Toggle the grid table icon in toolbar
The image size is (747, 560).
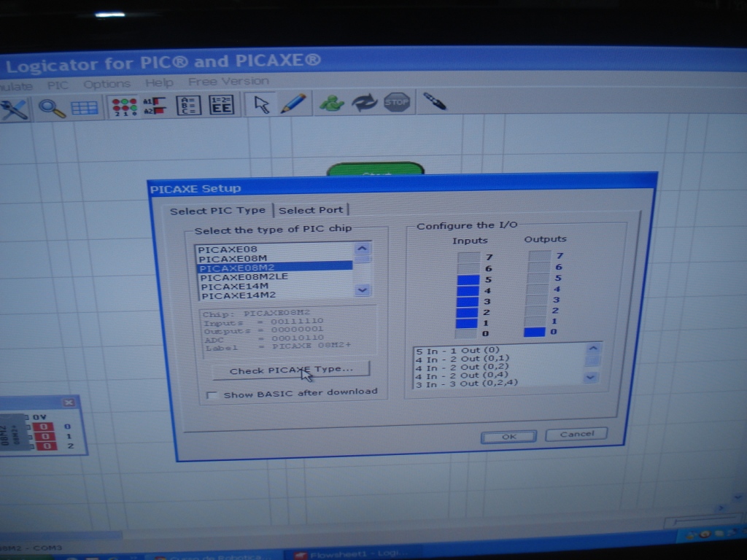coord(85,108)
